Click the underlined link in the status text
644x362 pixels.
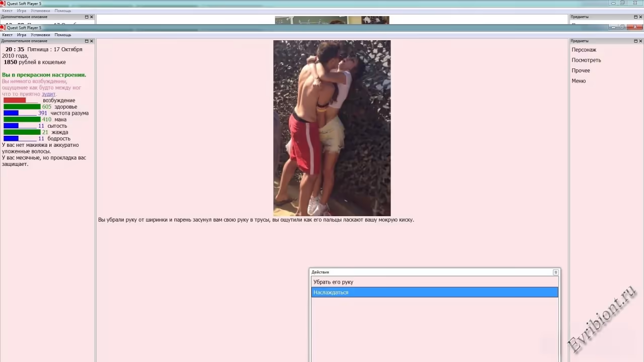pyautogui.click(x=48, y=94)
